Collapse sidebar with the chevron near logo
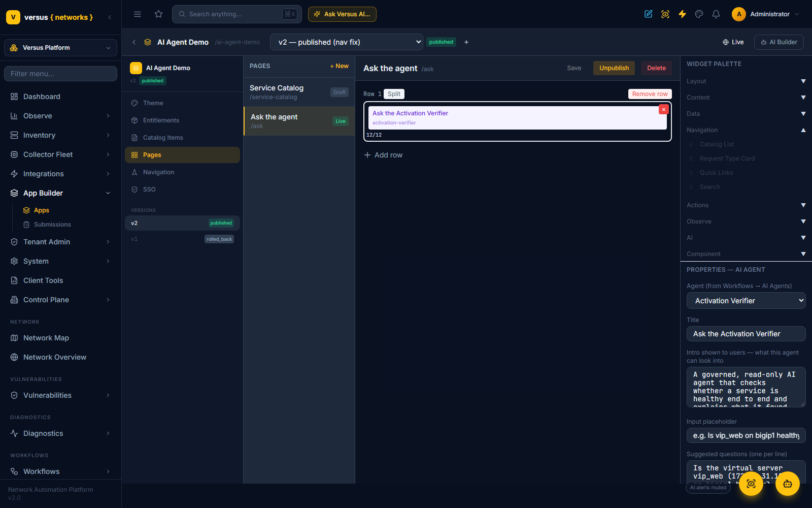The width and height of the screenshot is (812, 508). coord(110,17)
